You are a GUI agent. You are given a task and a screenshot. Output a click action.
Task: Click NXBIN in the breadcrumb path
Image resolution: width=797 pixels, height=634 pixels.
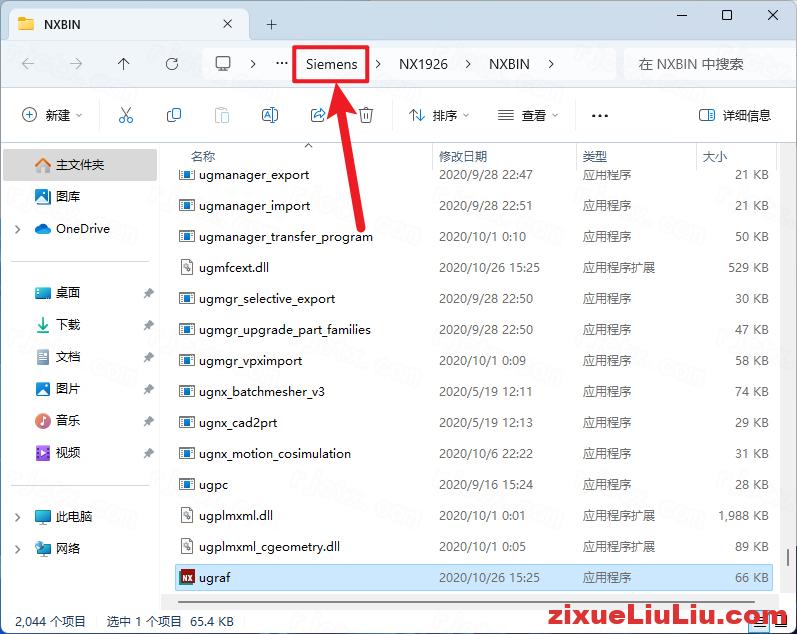509,64
